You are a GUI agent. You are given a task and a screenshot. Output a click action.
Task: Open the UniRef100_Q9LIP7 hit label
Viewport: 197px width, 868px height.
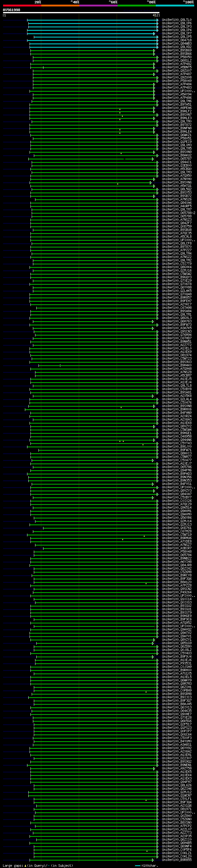pyautogui.click(x=176, y=33)
